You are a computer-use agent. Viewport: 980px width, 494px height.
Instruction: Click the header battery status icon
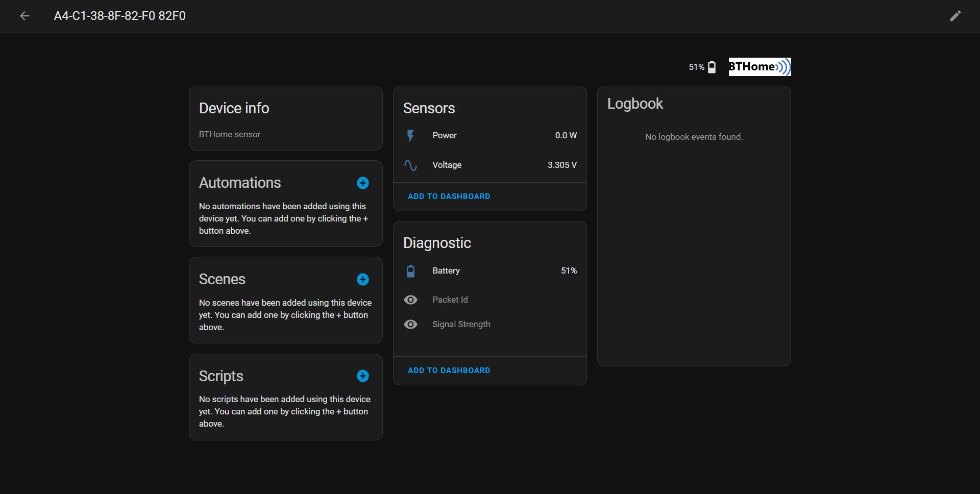pos(712,67)
